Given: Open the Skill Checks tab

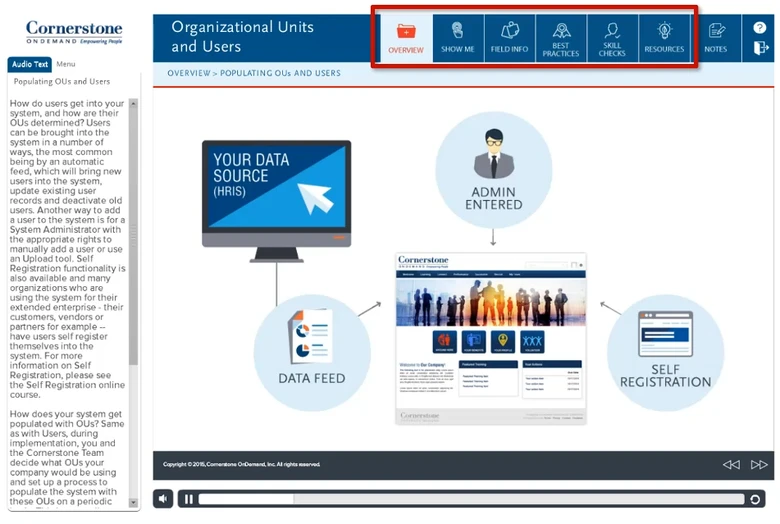Looking at the screenshot, I should tap(612, 38).
